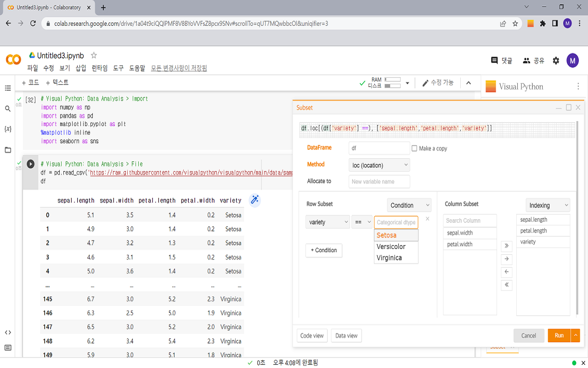
Task: Enable the Make a copy checkbox
Action: click(x=414, y=147)
